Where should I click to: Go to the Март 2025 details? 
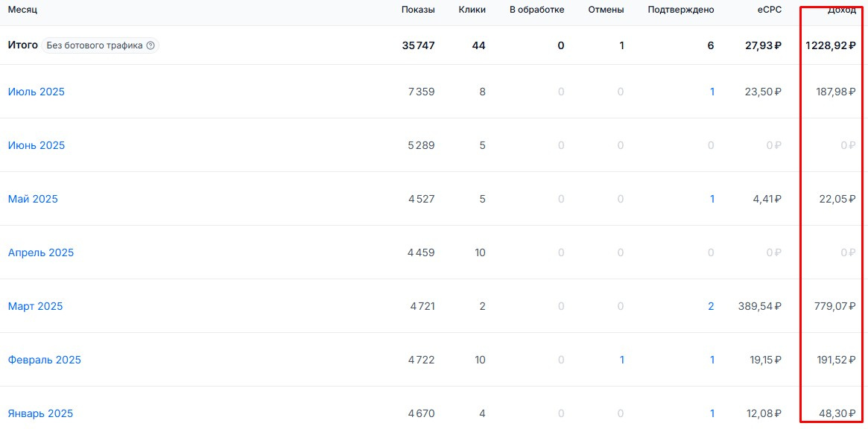[36, 306]
